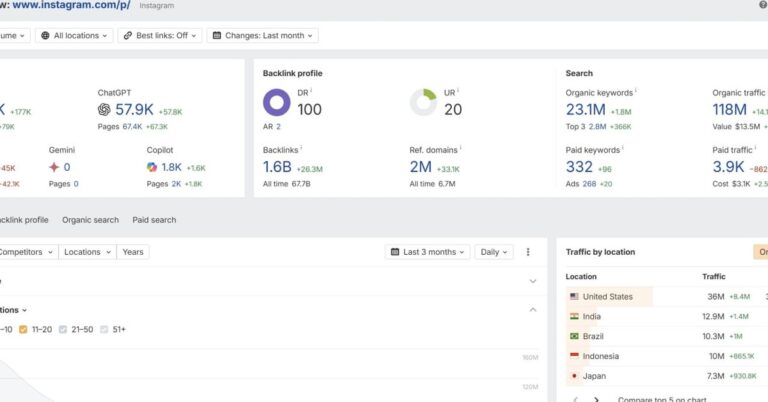The height and width of the screenshot is (402, 768).
Task: Open the 1.6B backlinks value link
Action: click(x=277, y=167)
